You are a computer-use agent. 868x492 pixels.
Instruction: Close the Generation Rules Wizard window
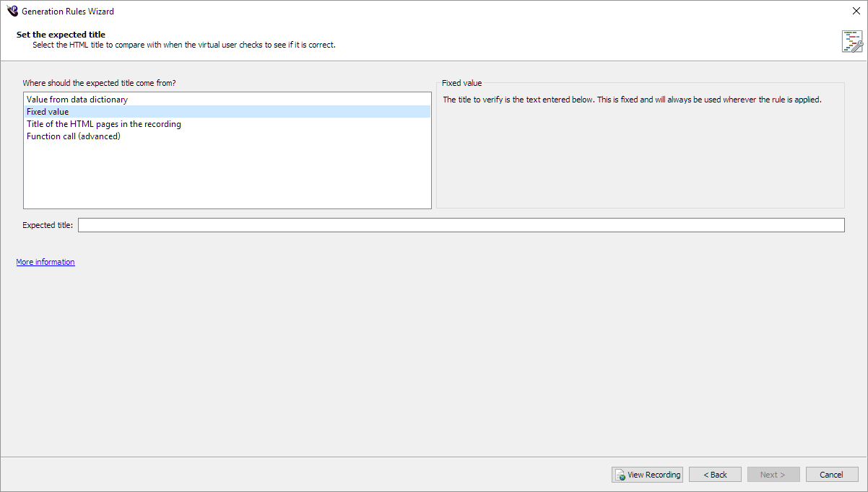(x=856, y=11)
